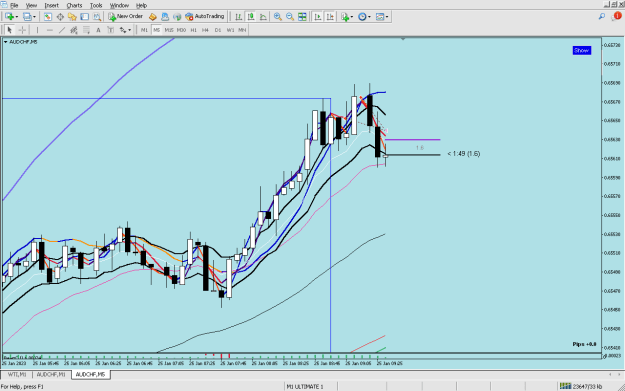625x391 pixels.
Task: Insert an arrow symbol via arrows icon
Action: click(123, 30)
